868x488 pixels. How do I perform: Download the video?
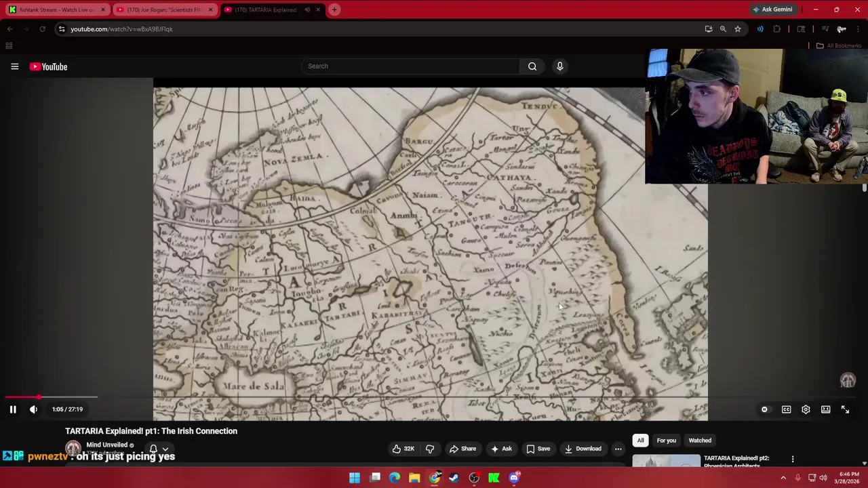click(x=583, y=449)
